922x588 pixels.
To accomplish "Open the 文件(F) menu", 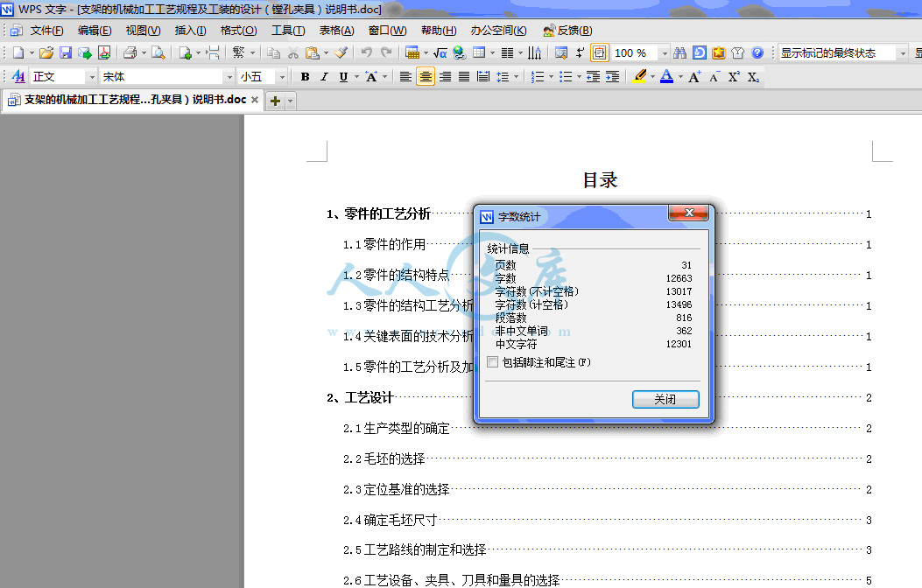I will tap(46, 31).
